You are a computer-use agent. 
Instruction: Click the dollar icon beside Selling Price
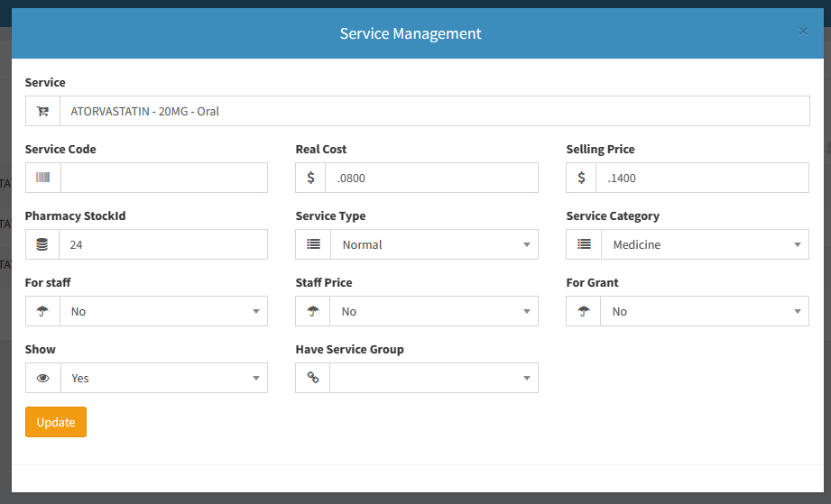tap(582, 179)
